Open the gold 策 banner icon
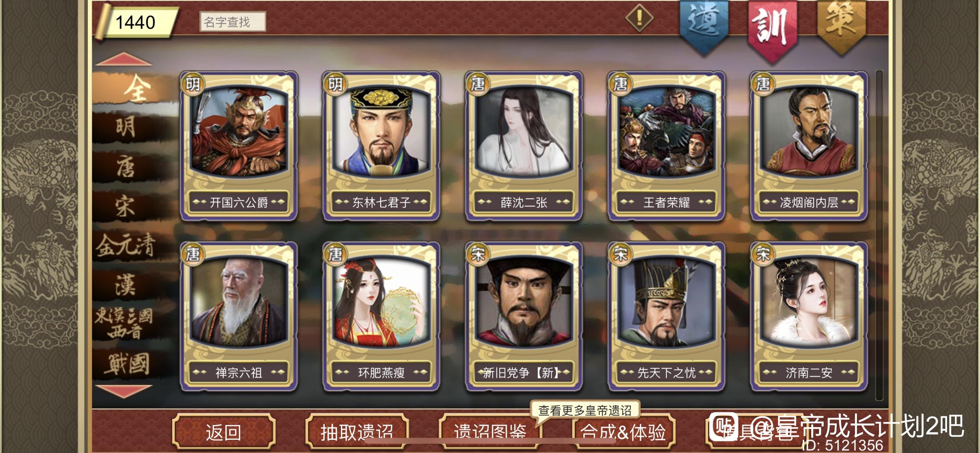Screen dimensions: 980x453 click(x=841, y=25)
